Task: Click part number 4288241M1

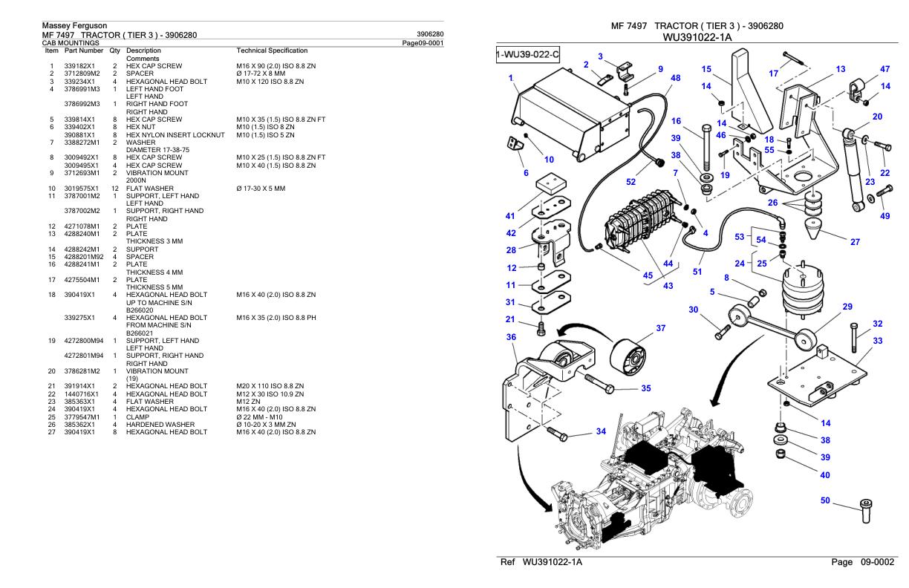Action: (83, 265)
